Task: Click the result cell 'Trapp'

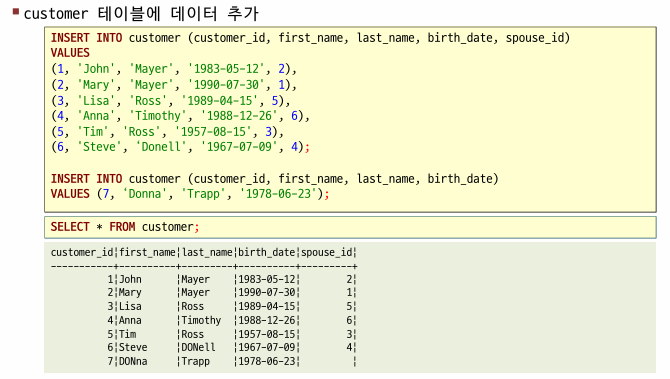Action: coord(196,361)
